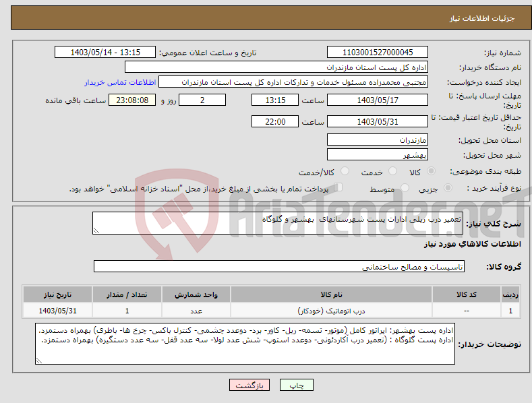Click the گروه کالا label
This screenshot has height=403, width=532.
point(504,267)
